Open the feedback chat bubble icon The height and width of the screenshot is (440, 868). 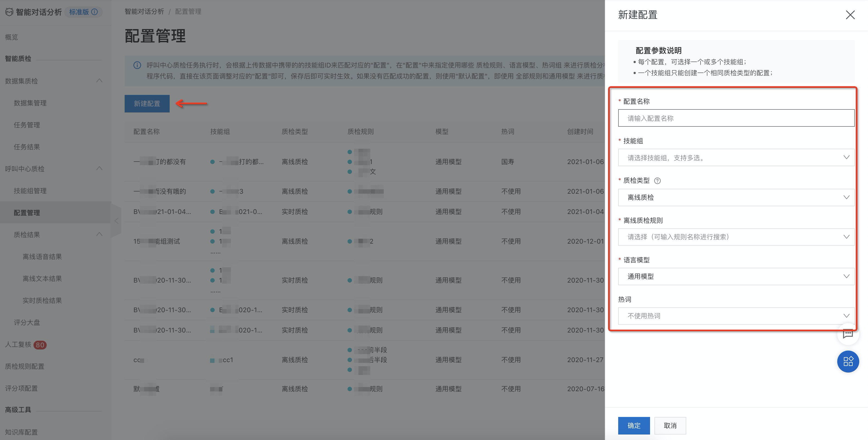point(849,335)
